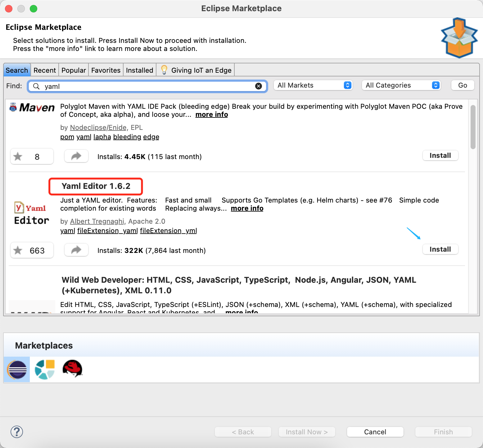
Task: Click the disabled Back button
Action: 243,432
